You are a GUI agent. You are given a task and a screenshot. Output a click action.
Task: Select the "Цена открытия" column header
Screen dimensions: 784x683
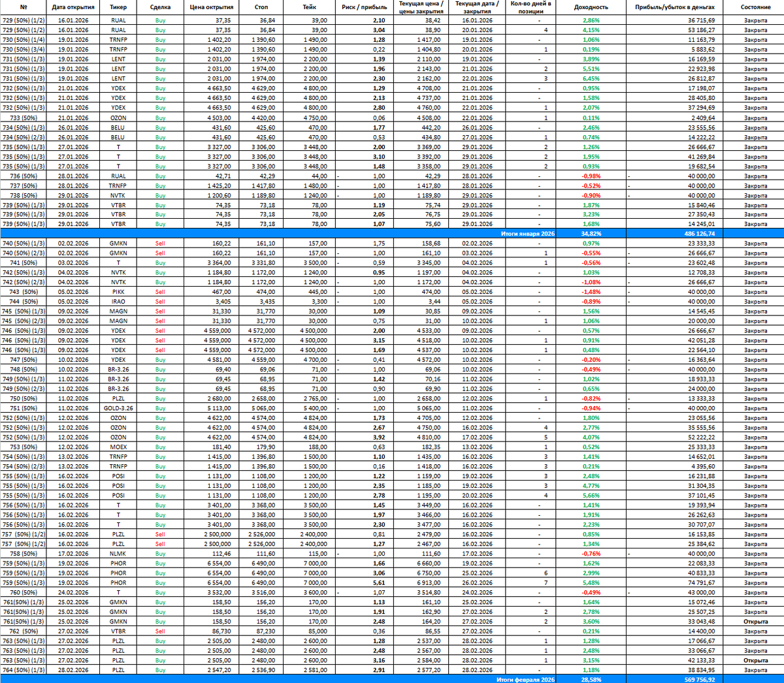pyautogui.click(x=211, y=7)
